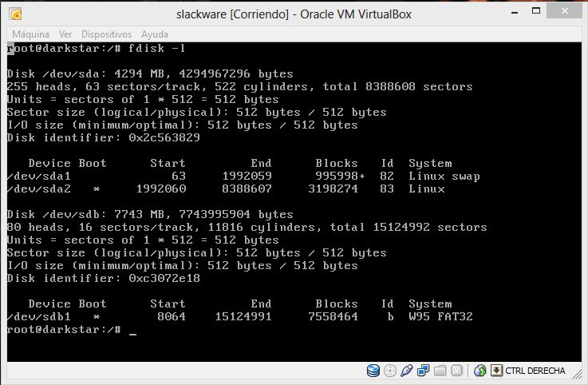Click the 'Disk identifier: 0x2c563829' line
This screenshot has width=588, height=385.
pos(104,138)
